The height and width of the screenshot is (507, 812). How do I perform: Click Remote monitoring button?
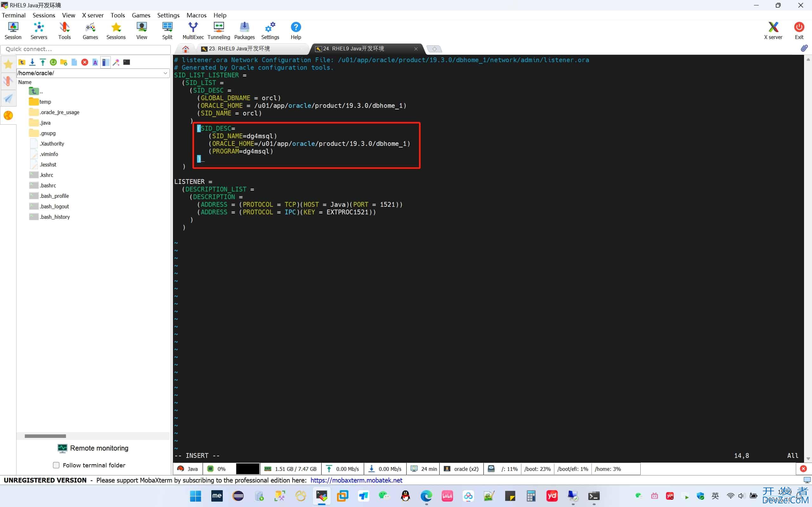pos(93,448)
